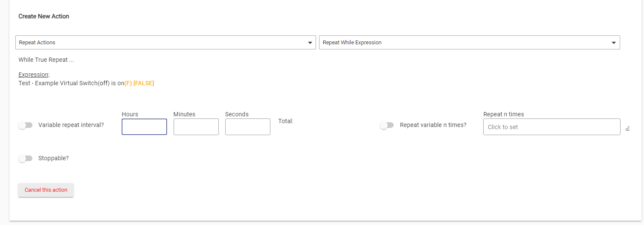Click the Create New Action heading
Viewport: 644px width, 225px height.
click(44, 17)
